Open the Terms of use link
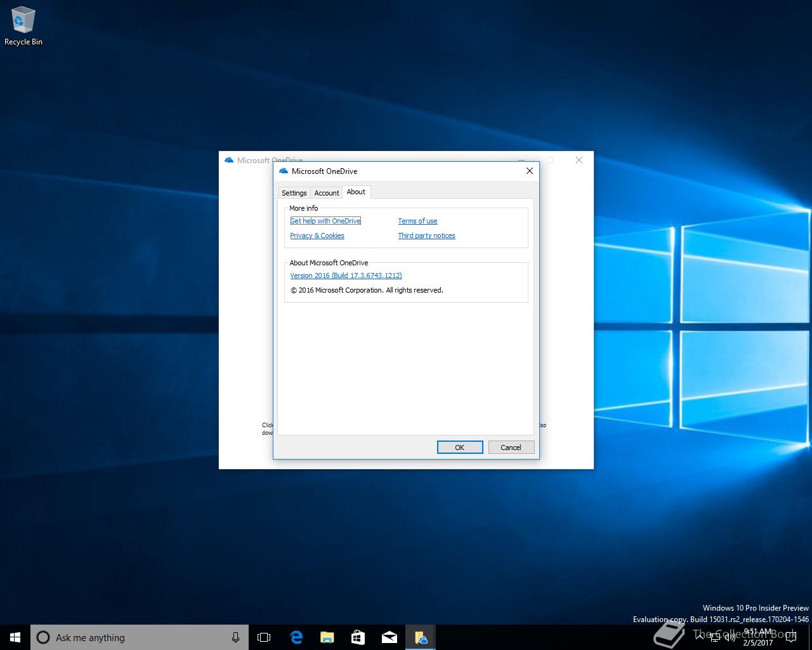Image resolution: width=812 pixels, height=650 pixels. click(x=417, y=221)
